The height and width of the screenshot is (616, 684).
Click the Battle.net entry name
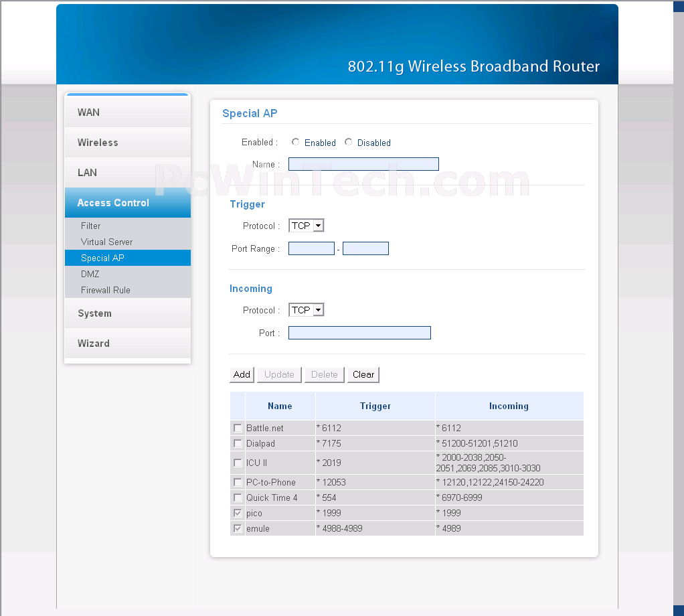265,428
